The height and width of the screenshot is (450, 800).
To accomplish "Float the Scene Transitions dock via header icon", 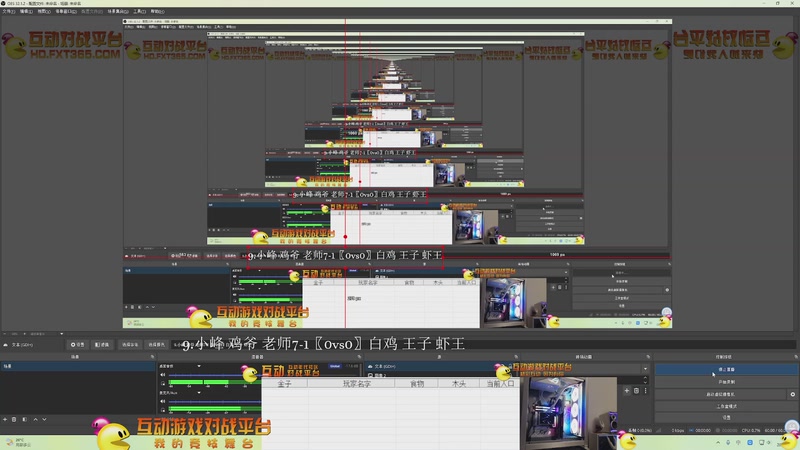I will [x=648, y=357].
